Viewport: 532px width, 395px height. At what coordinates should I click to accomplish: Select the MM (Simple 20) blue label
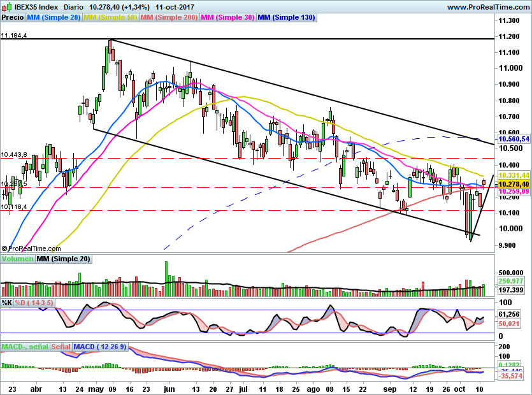[54, 18]
